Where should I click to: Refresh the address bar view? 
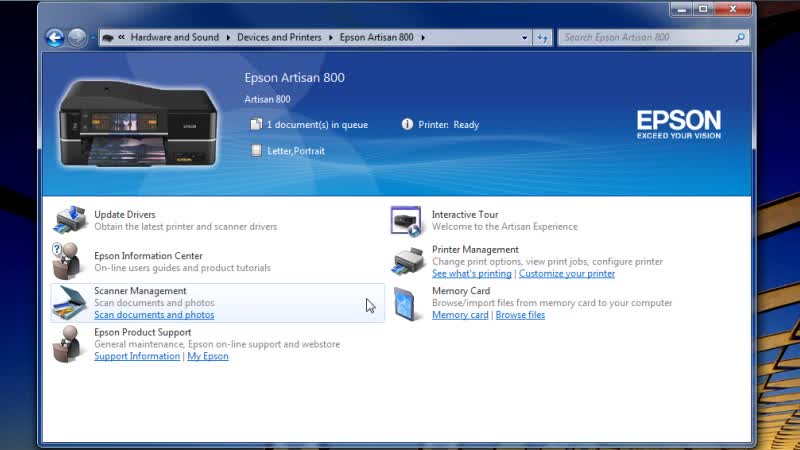pos(542,37)
